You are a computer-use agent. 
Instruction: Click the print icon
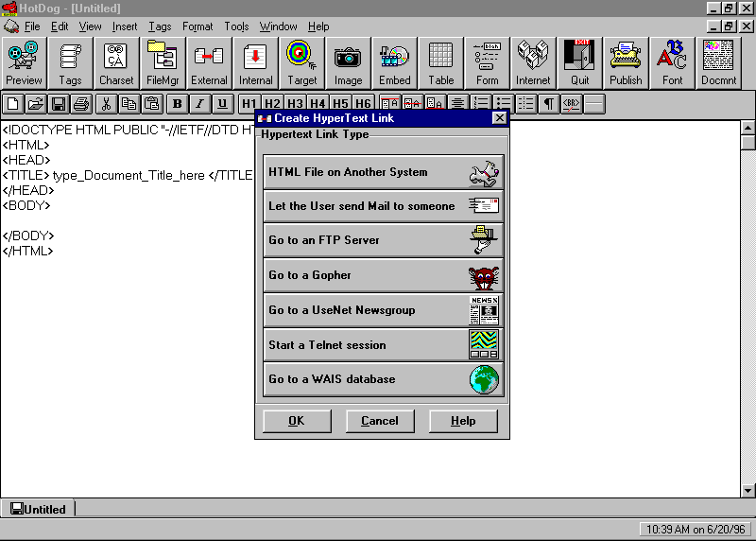tap(81, 104)
